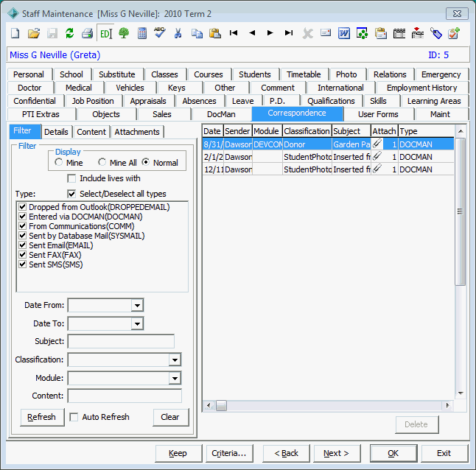
Task: Click the Save floppy disk icon
Action: tap(52, 33)
